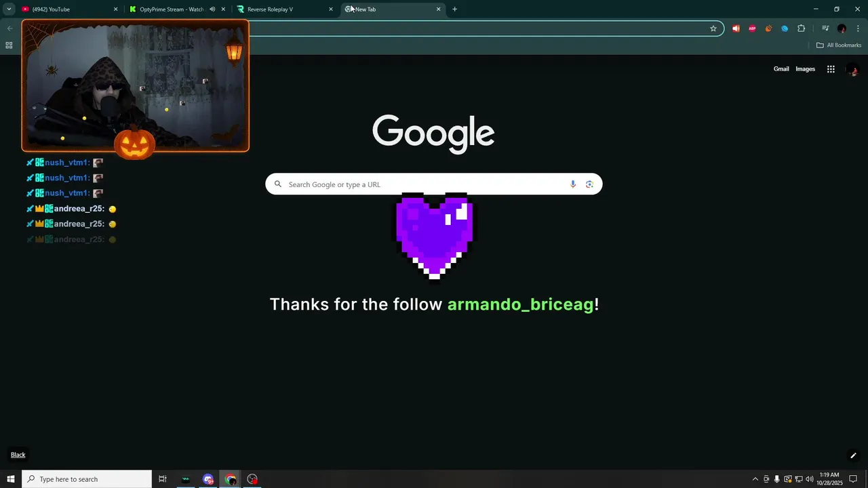Close the New Tab tab

pyautogui.click(x=438, y=9)
